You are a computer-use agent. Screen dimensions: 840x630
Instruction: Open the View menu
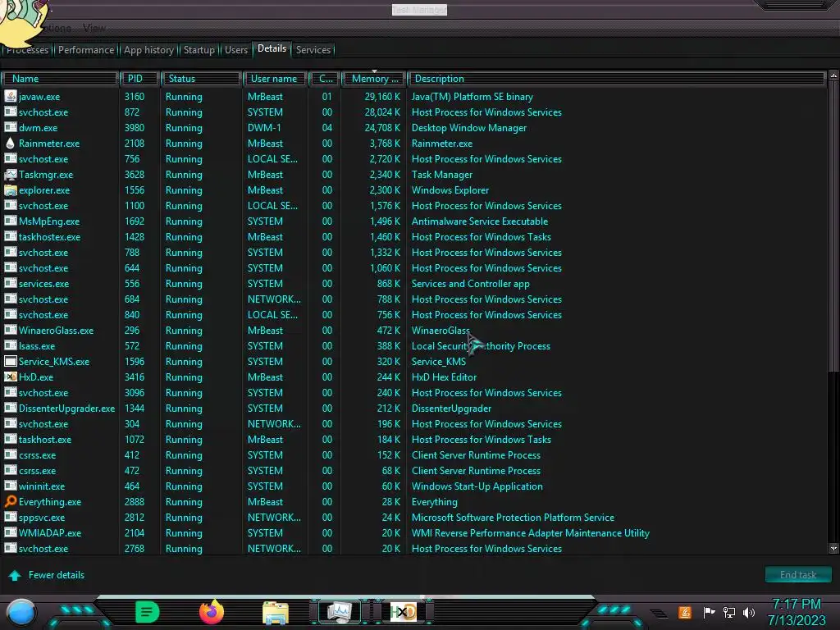click(x=94, y=28)
